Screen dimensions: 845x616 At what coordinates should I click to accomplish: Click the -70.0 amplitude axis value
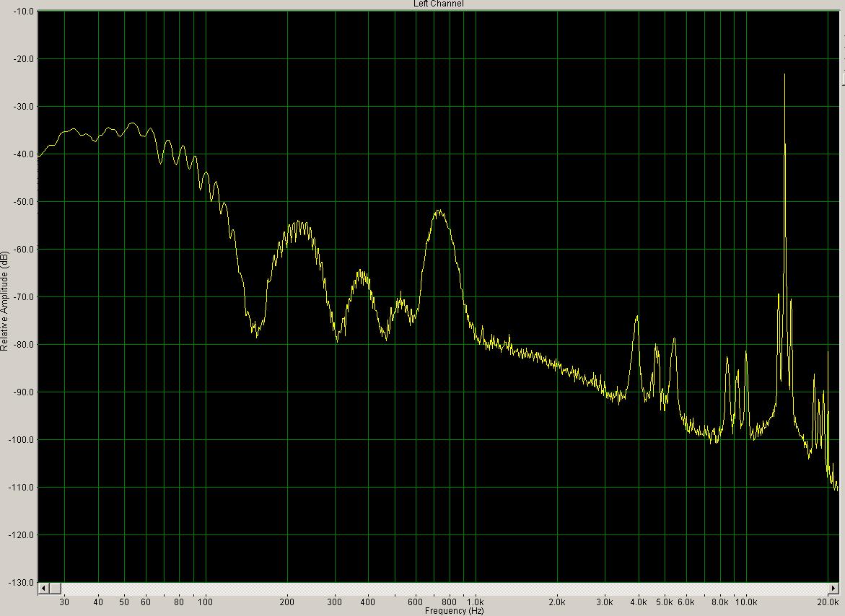(x=22, y=296)
